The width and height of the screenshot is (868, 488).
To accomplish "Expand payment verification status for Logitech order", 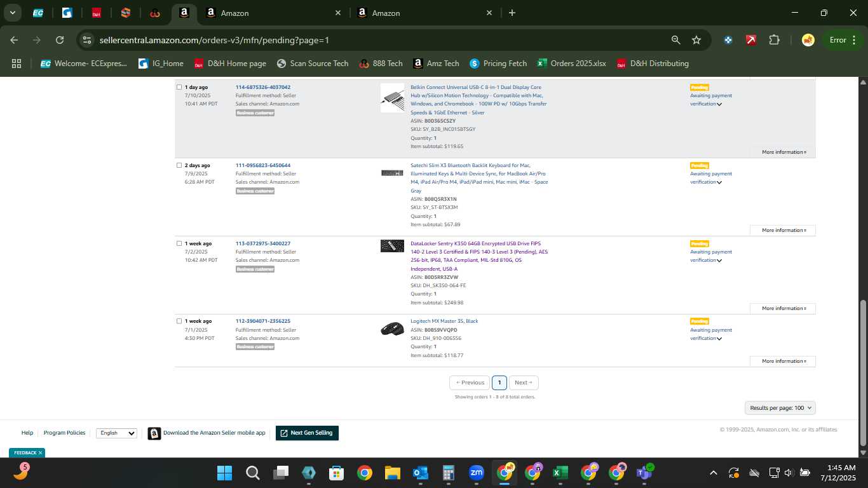I will (x=719, y=339).
